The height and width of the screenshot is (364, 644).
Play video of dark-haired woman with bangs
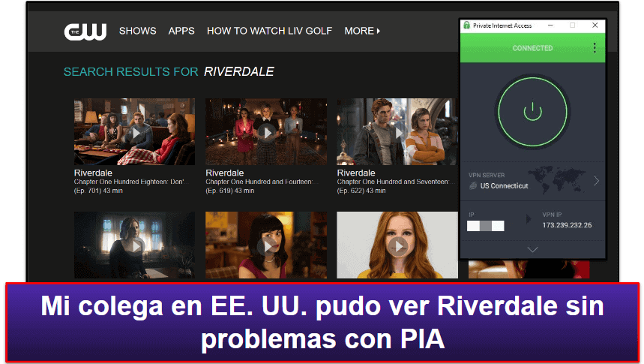point(266,245)
